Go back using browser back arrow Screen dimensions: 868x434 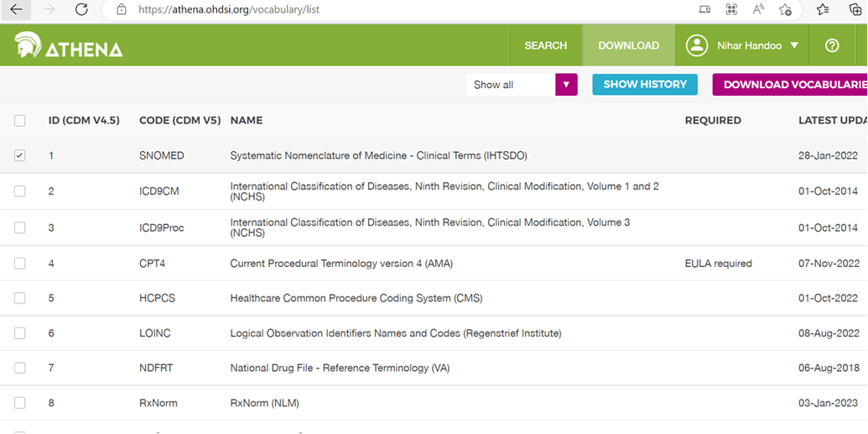pos(17,9)
